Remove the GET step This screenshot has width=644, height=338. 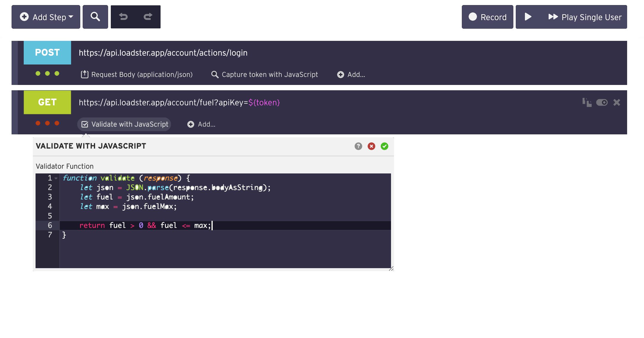tap(617, 102)
